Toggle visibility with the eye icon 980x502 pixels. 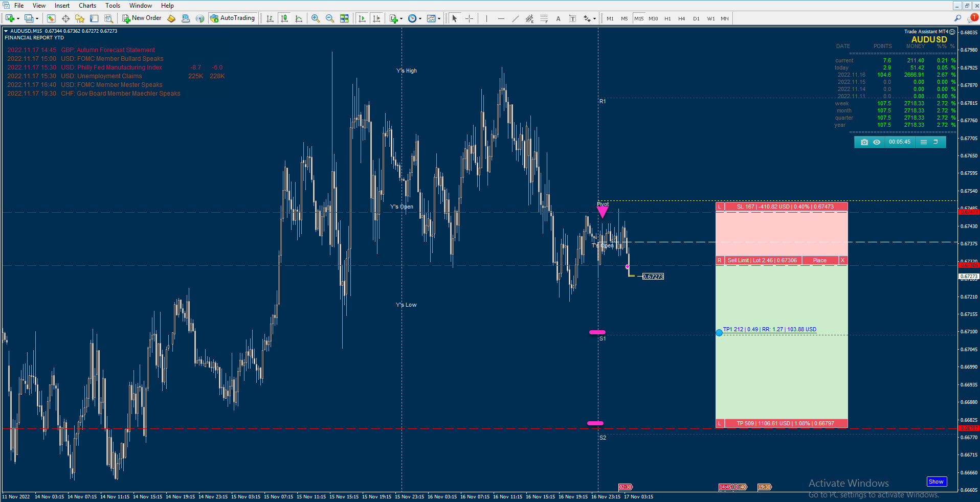click(877, 142)
